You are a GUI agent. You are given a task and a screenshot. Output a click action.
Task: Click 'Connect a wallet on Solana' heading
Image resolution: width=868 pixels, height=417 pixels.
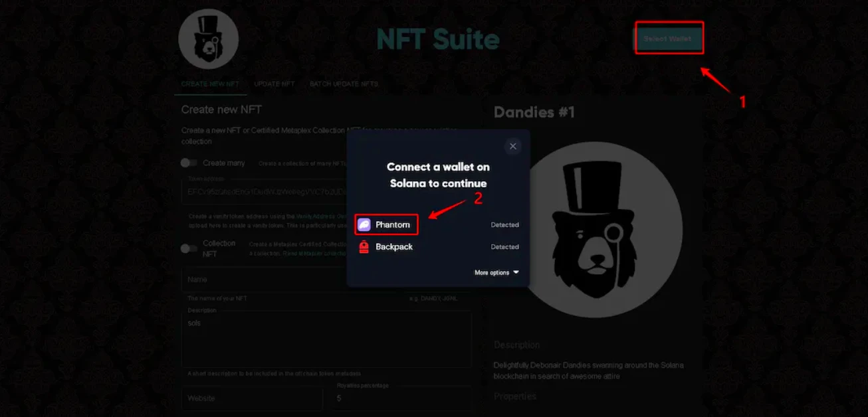pyautogui.click(x=438, y=175)
